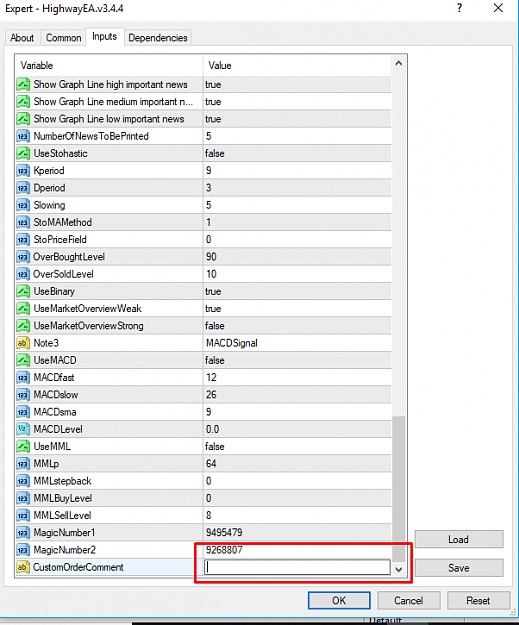Click the integer icon next to MACDfast
The height and width of the screenshot is (625, 519).
click(x=23, y=377)
